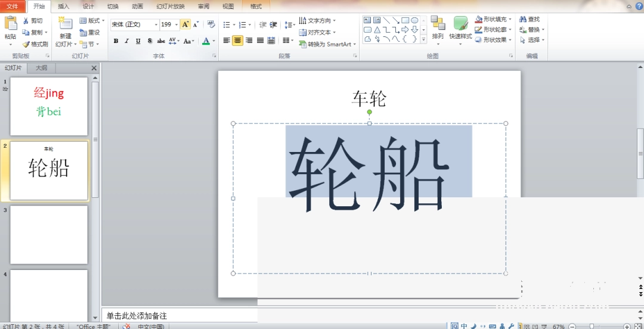Toggle text Shadow formatting
Image resolution: width=644 pixels, height=329 pixels.
(150, 41)
